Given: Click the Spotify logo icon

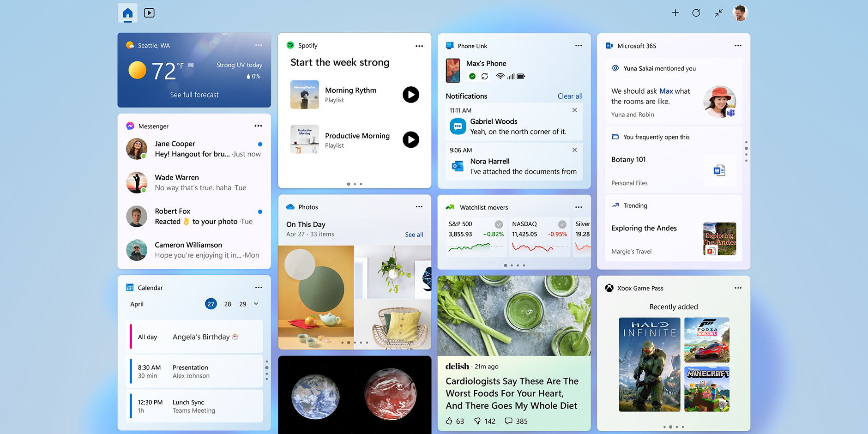Looking at the screenshot, I should pyautogui.click(x=290, y=45).
